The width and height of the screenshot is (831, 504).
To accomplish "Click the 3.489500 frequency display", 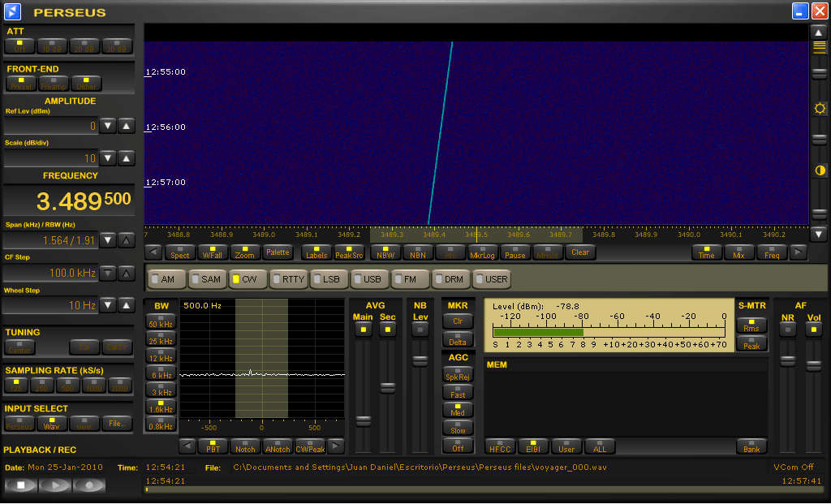I will tap(69, 200).
